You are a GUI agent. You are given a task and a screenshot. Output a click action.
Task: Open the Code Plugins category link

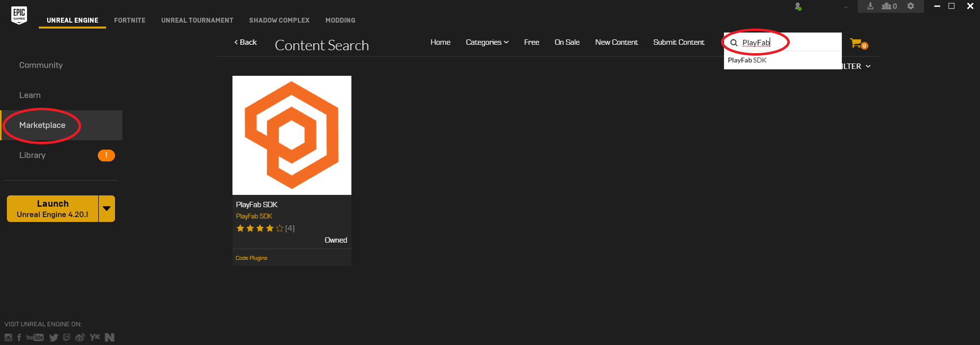(x=251, y=258)
